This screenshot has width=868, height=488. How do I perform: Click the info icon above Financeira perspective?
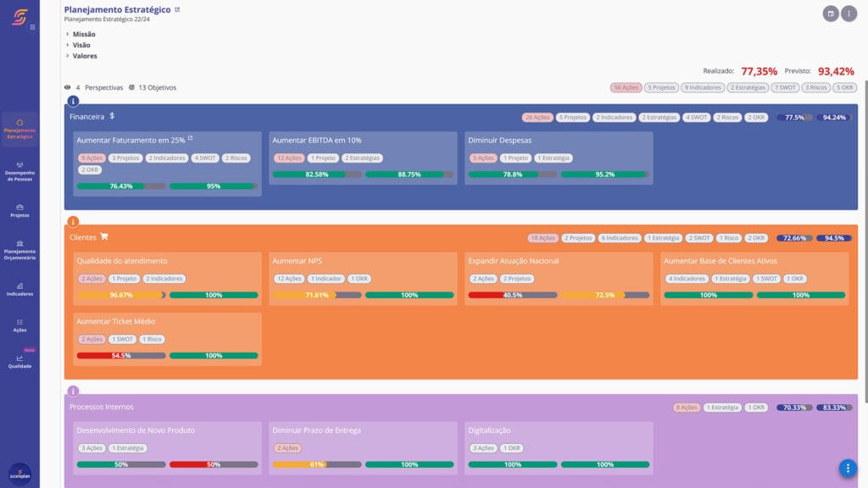pyautogui.click(x=73, y=102)
